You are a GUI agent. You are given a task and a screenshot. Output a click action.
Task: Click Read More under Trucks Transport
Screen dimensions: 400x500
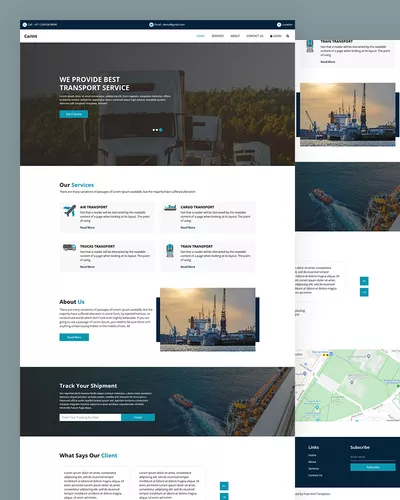[x=87, y=267]
